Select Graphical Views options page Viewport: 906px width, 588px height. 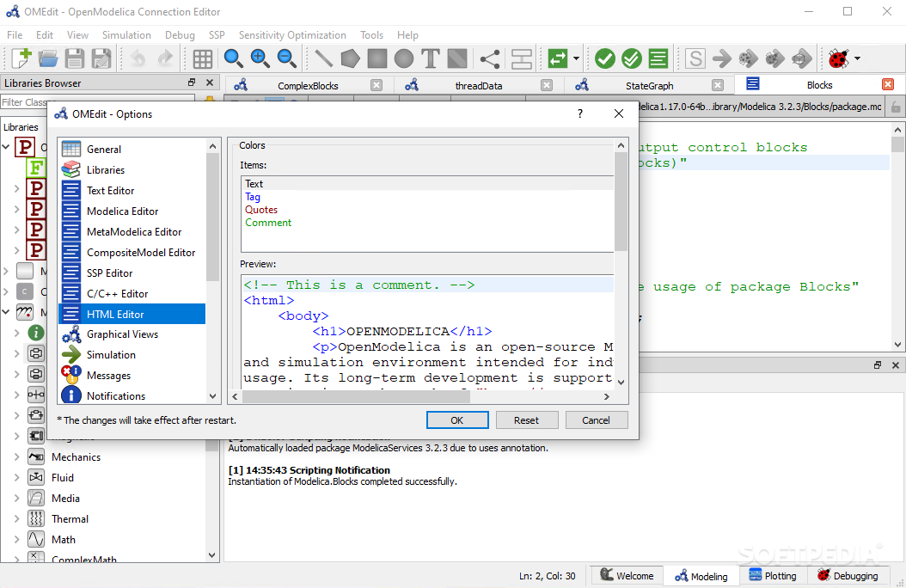pos(132,334)
